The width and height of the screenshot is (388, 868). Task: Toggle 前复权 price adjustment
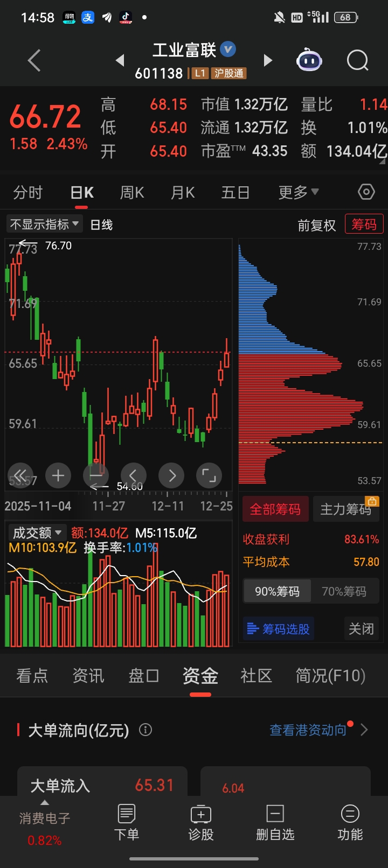(317, 225)
